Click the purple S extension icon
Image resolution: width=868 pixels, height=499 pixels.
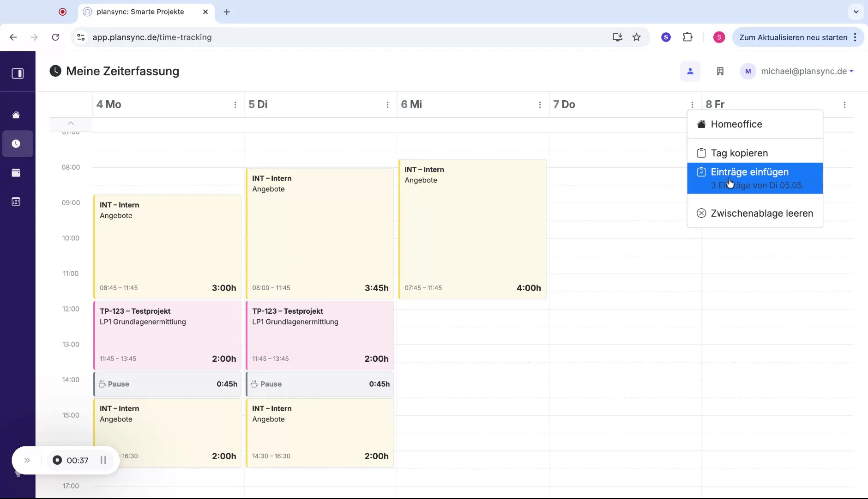pyautogui.click(x=666, y=37)
